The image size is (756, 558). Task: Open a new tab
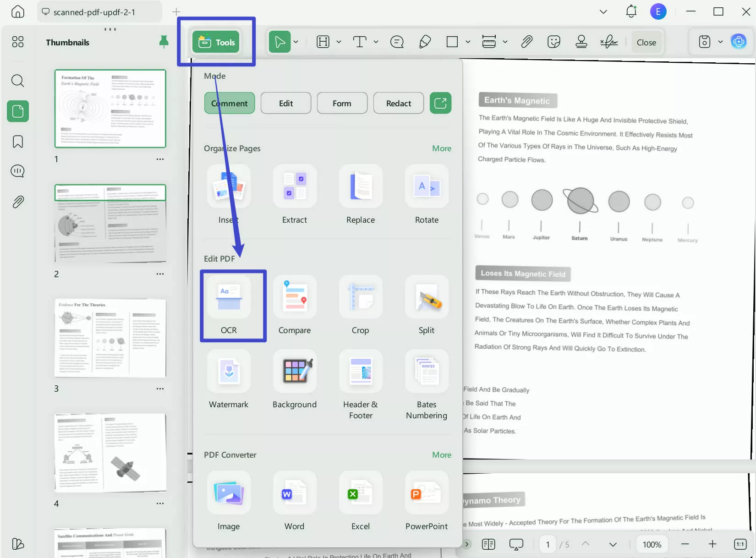click(176, 12)
